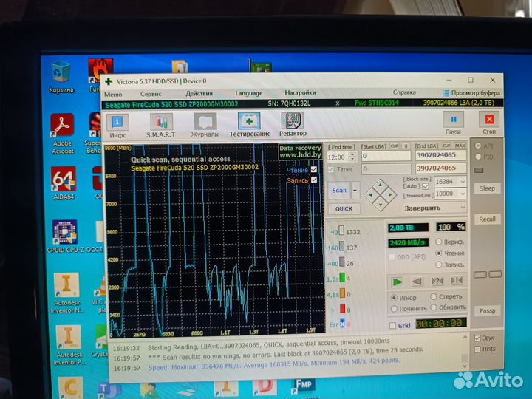The image size is (532, 399).
Task: Select Обновить refresh action radio
Action: tap(433, 307)
